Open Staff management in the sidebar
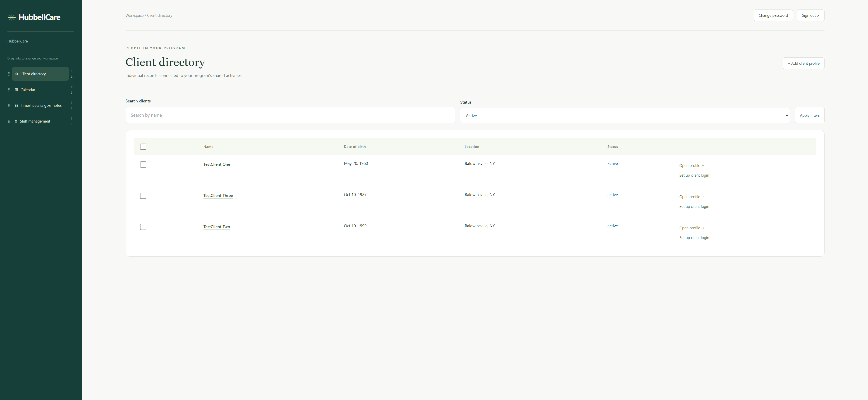868x400 pixels. click(x=41, y=121)
